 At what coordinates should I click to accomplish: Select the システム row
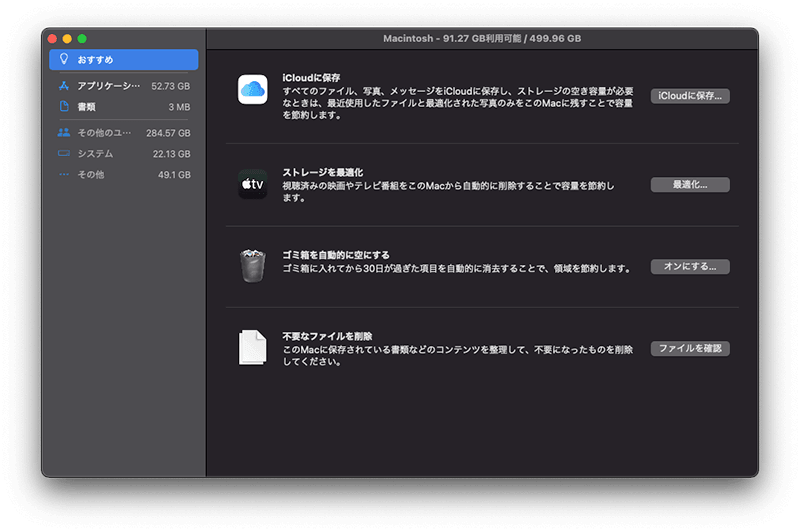pos(123,154)
